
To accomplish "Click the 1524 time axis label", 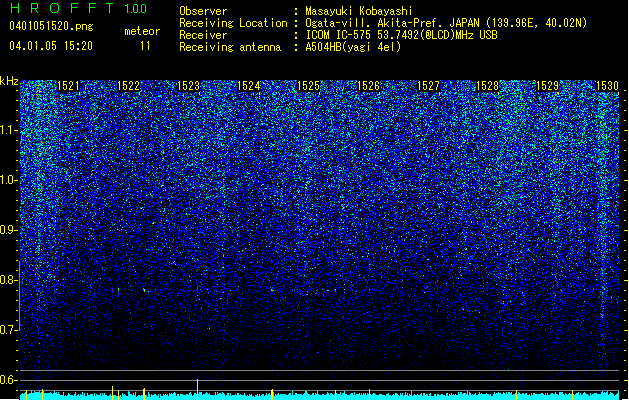I will pyautogui.click(x=248, y=86).
